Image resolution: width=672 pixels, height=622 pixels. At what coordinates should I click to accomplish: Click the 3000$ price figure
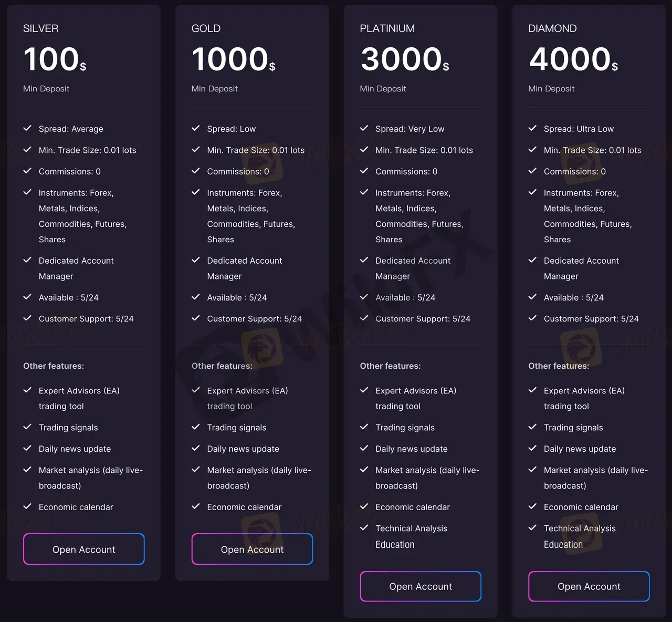pyautogui.click(x=404, y=59)
